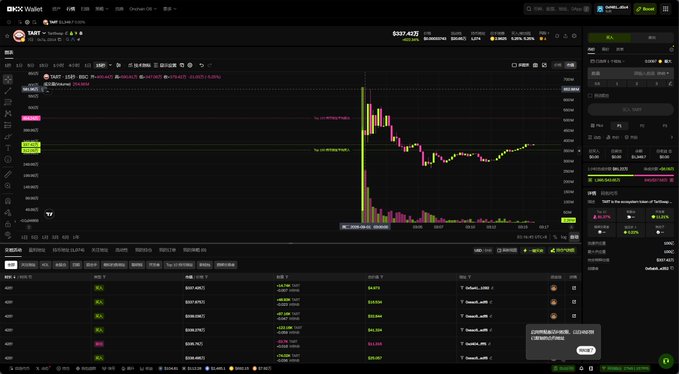Click the pinned TART token tab
679x374 pixels.
64,22
